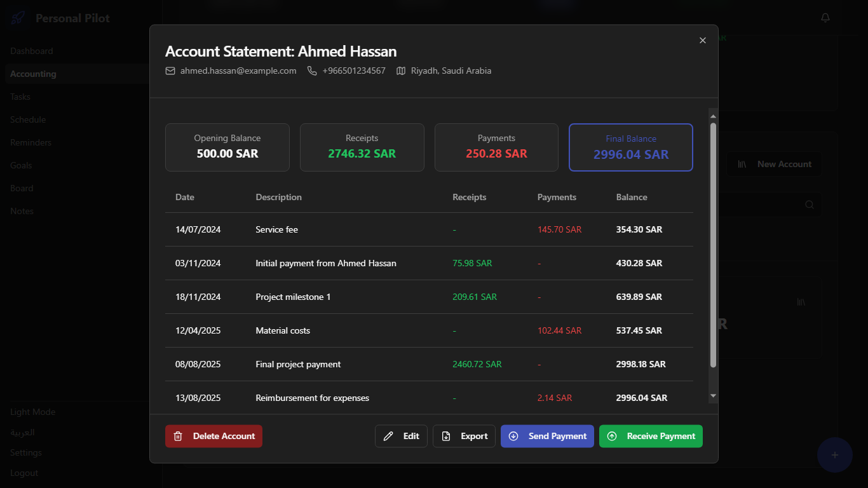Click the Final project payment row
Image resolution: width=868 pixels, height=488 pixels.
point(428,364)
